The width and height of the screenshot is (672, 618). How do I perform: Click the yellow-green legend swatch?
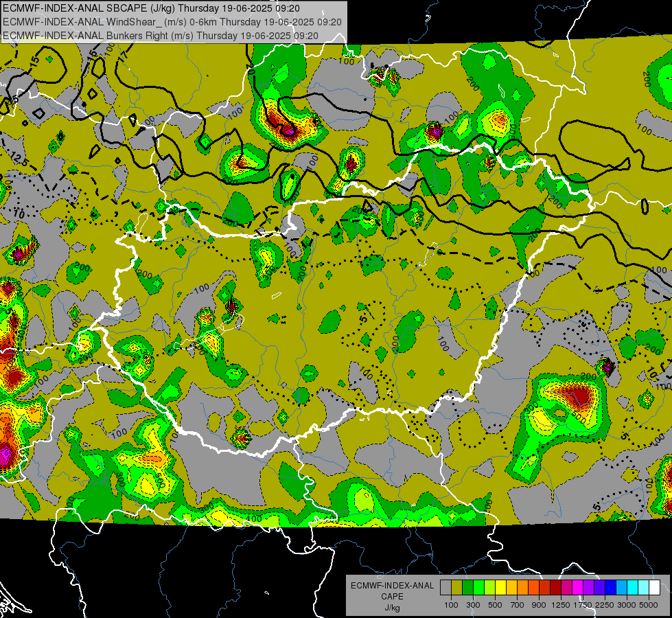pyautogui.click(x=489, y=588)
